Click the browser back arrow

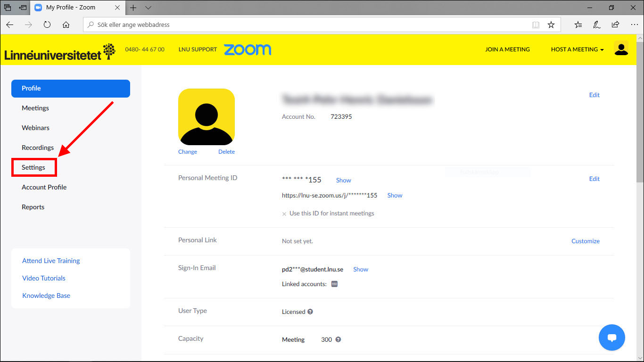pyautogui.click(x=10, y=25)
